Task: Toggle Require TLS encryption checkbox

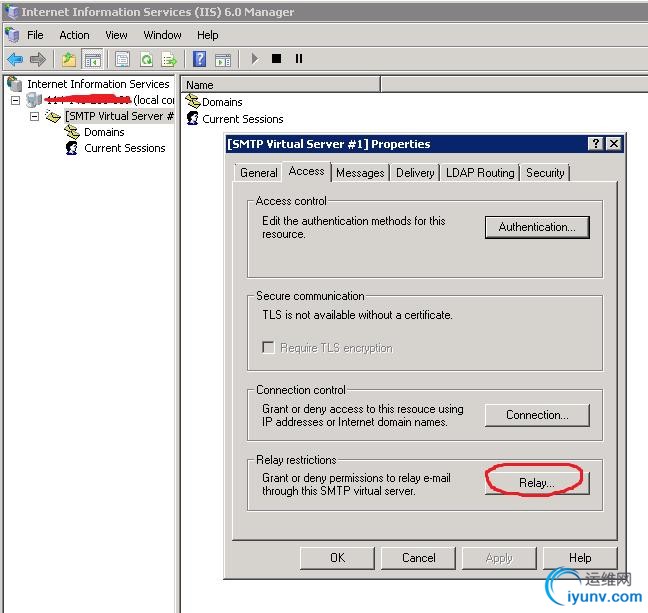Action: 268,347
